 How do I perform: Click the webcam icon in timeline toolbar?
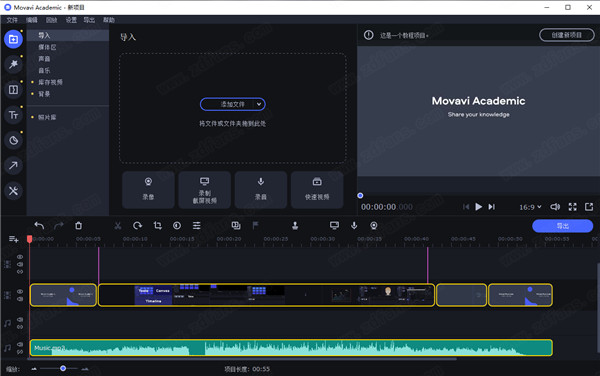pyautogui.click(x=374, y=226)
